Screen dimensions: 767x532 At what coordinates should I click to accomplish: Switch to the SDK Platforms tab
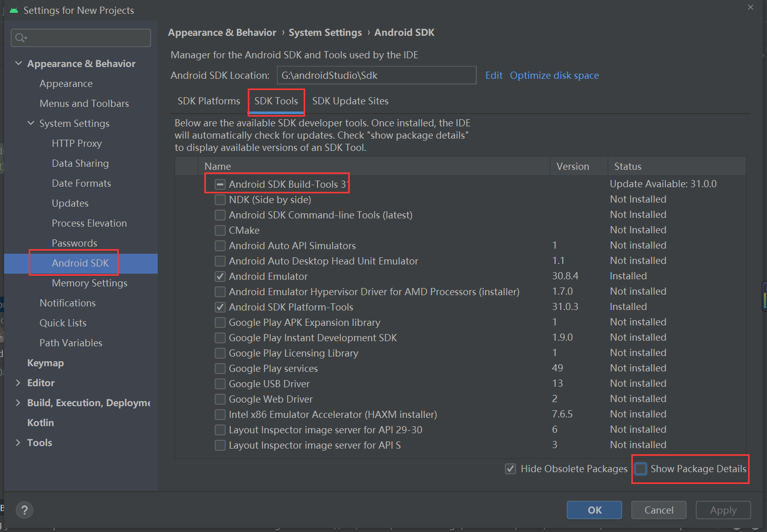(208, 101)
